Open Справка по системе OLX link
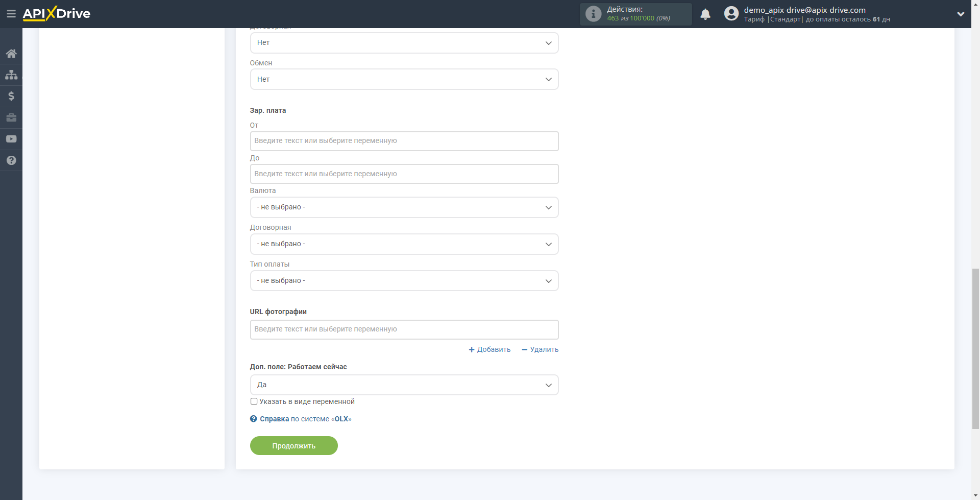 point(305,419)
